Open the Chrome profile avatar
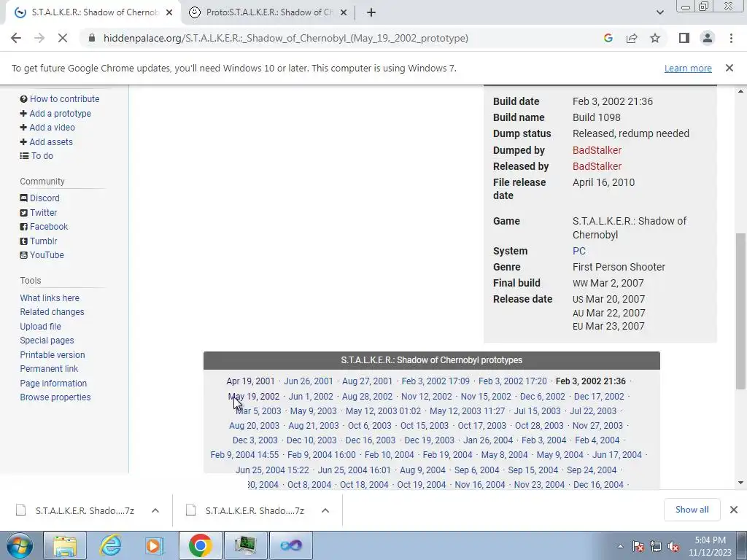This screenshot has height=560, width=747. [x=708, y=38]
